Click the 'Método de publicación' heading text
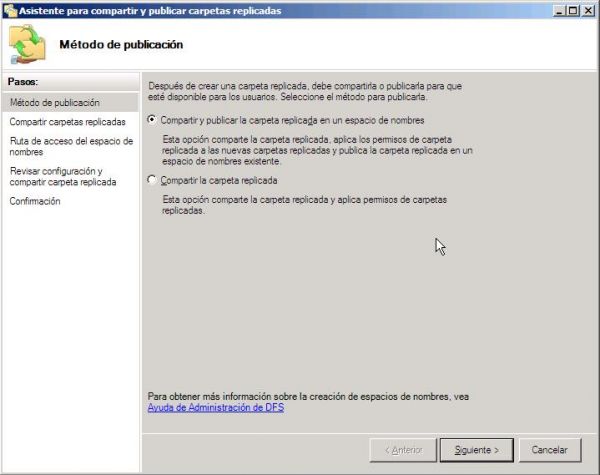 point(121,45)
